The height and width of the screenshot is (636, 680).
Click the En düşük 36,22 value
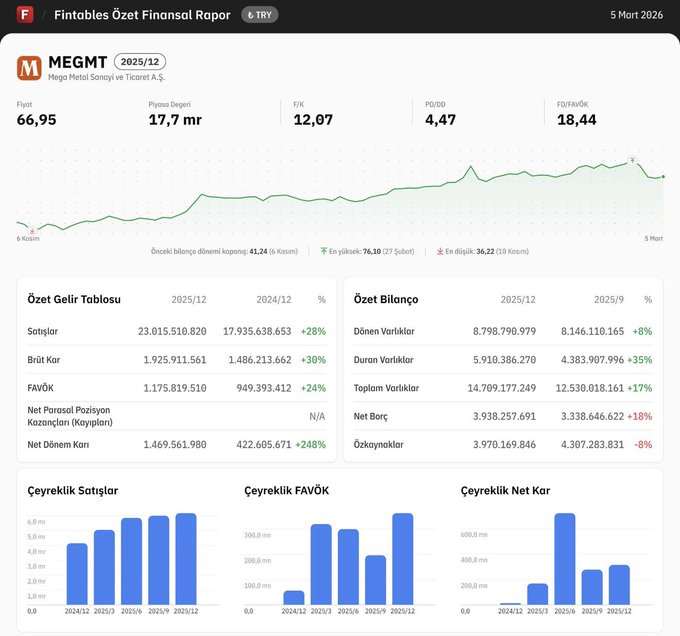click(487, 251)
